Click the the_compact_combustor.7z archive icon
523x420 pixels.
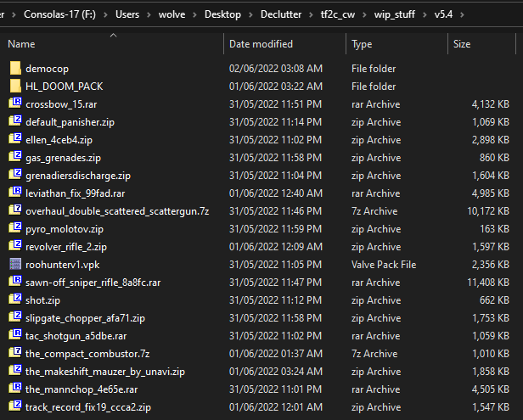click(x=15, y=353)
